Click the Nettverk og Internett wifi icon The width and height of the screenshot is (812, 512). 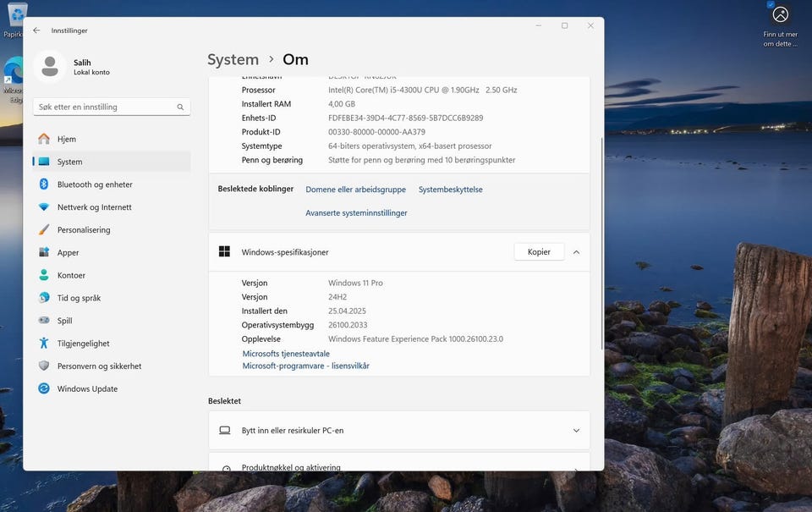tap(44, 207)
